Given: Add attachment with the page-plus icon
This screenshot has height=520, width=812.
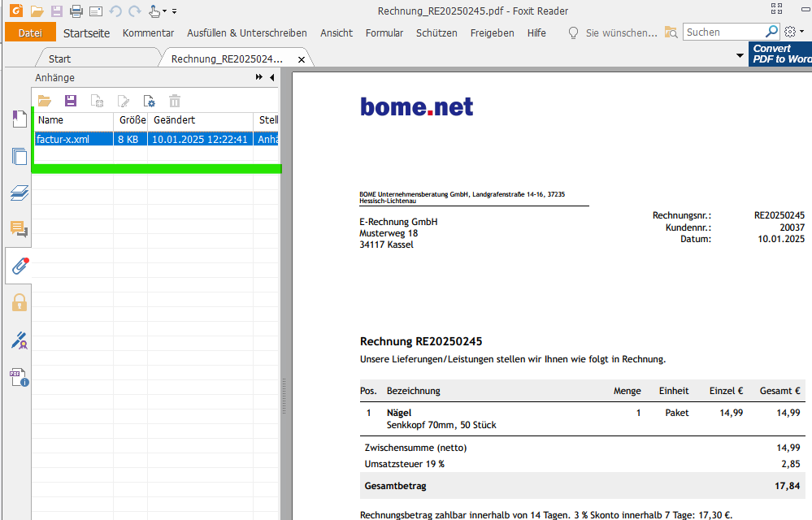Looking at the screenshot, I should click(x=97, y=101).
